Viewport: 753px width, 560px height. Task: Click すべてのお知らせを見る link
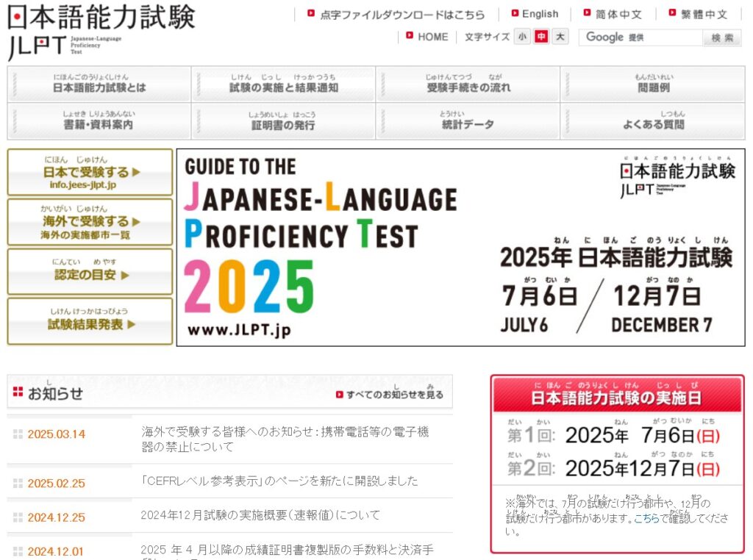pos(395,395)
